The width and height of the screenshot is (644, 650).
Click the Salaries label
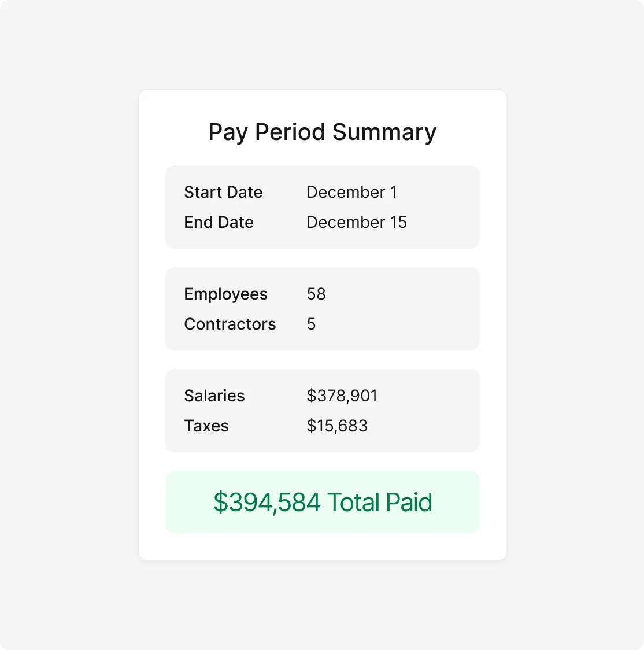click(214, 396)
